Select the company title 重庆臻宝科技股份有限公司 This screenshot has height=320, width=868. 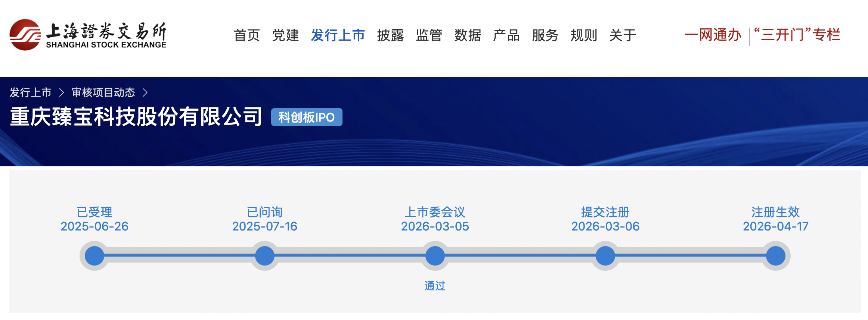136,117
